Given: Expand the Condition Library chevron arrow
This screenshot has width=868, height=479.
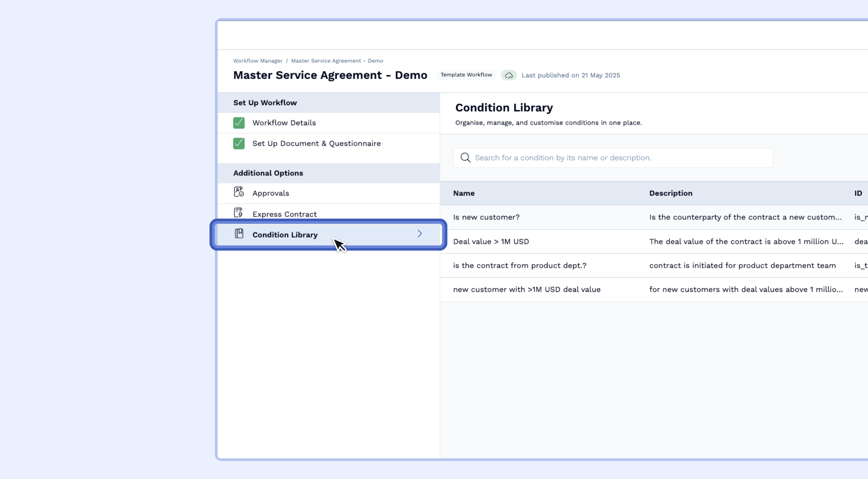Looking at the screenshot, I should pyautogui.click(x=419, y=234).
